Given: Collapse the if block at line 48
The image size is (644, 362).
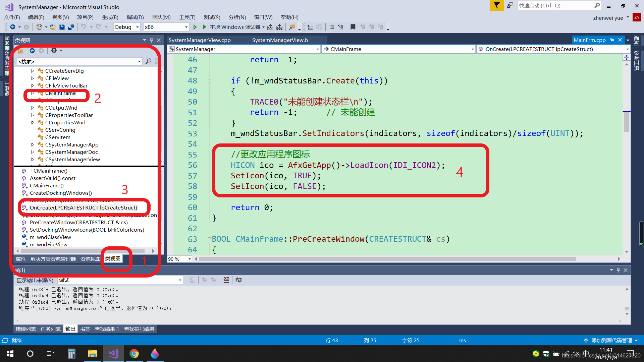Looking at the screenshot, I should click(x=210, y=81).
